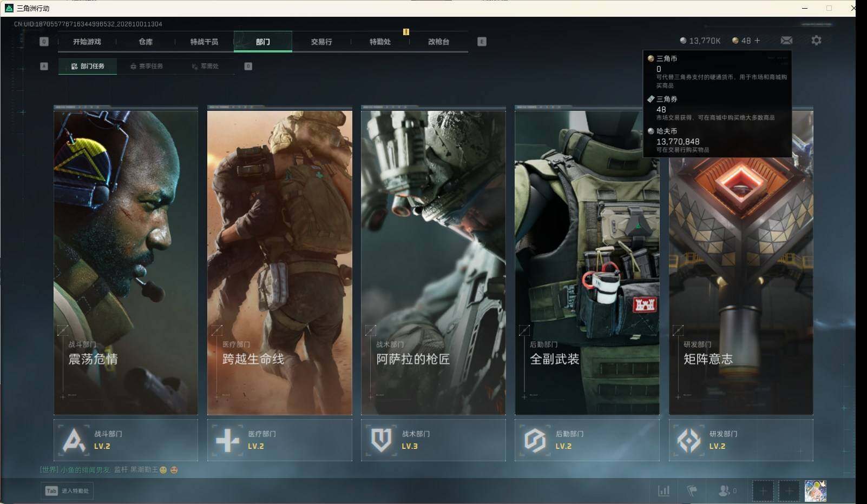Open the friends list icon
The width and height of the screenshot is (867, 504).
click(x=724, y=491)
